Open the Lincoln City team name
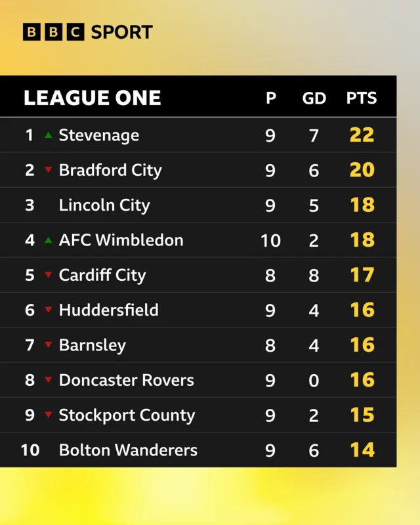420x525 pixels. coord(104,205)
